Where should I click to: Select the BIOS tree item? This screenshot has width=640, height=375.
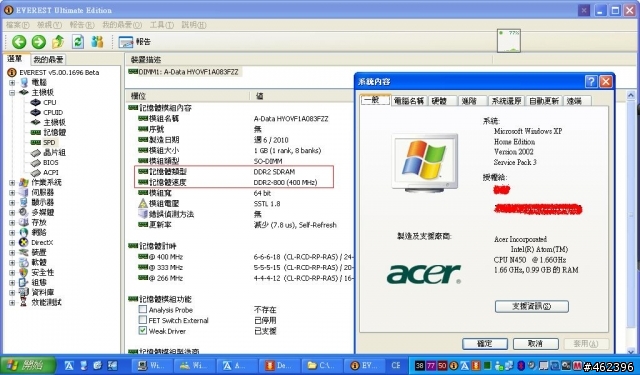[51, 162]
